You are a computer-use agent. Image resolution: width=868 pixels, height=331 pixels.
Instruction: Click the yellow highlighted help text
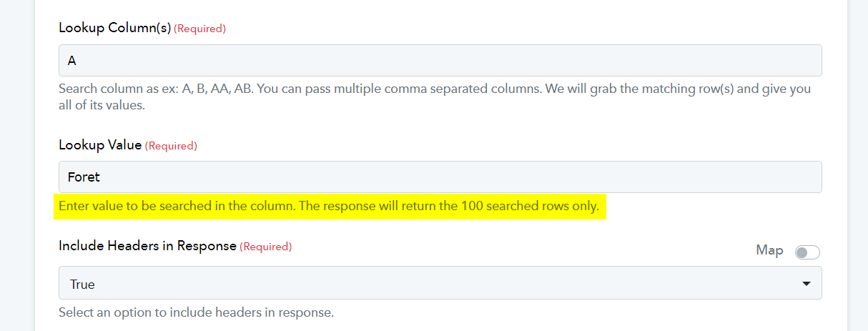coord(329,207)
